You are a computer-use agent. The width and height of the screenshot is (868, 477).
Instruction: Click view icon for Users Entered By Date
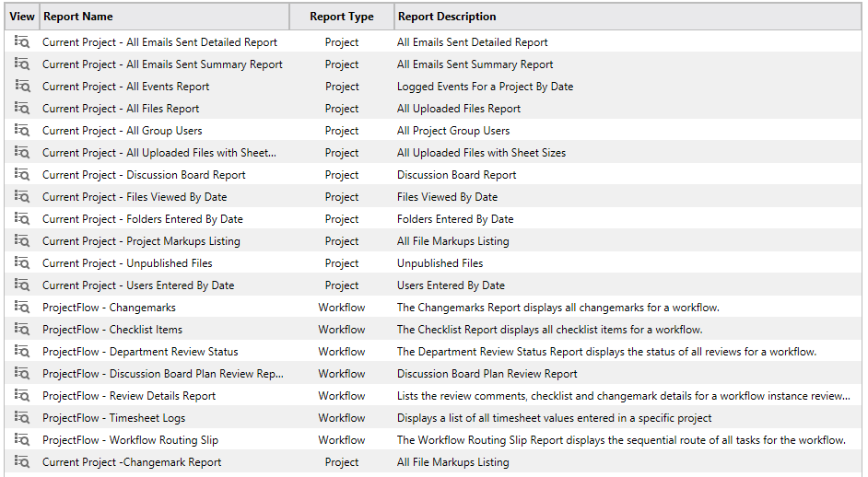21,285
